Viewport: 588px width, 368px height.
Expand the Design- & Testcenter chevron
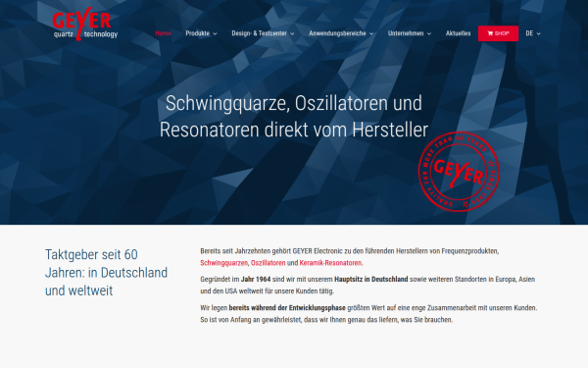point(292,33)
